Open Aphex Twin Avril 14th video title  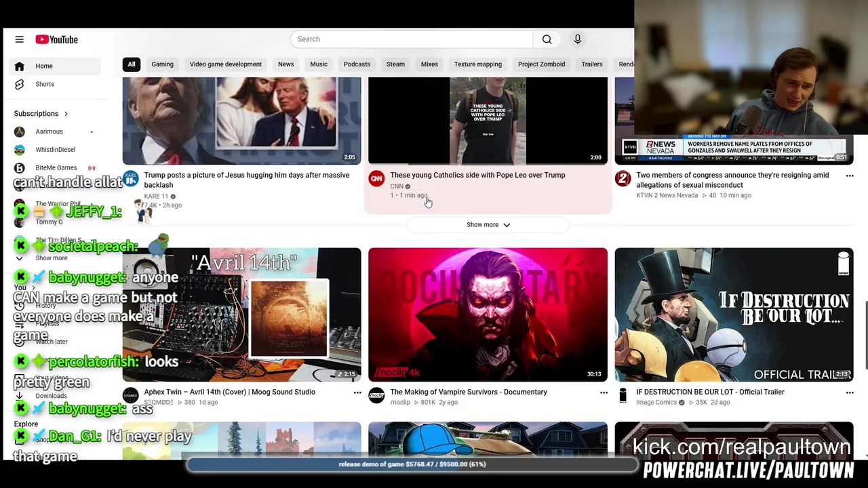pyautogui.click(x=229, y=392)
